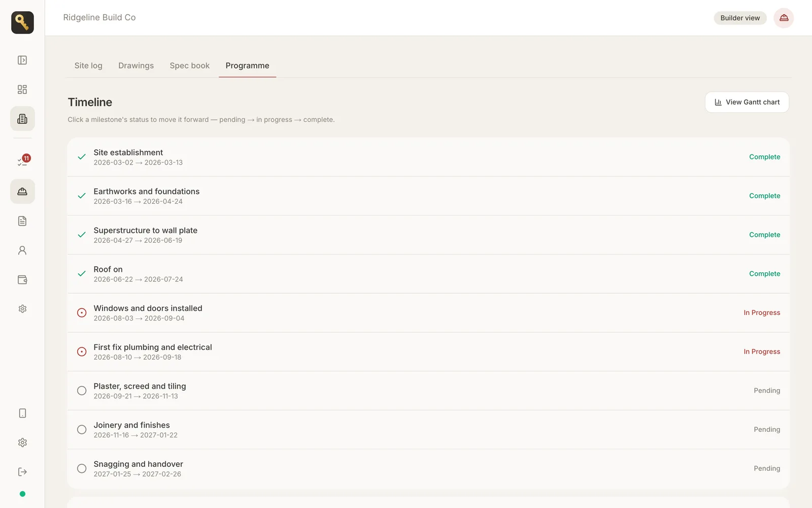Click the Joinery and finishes milestone name

132,425
